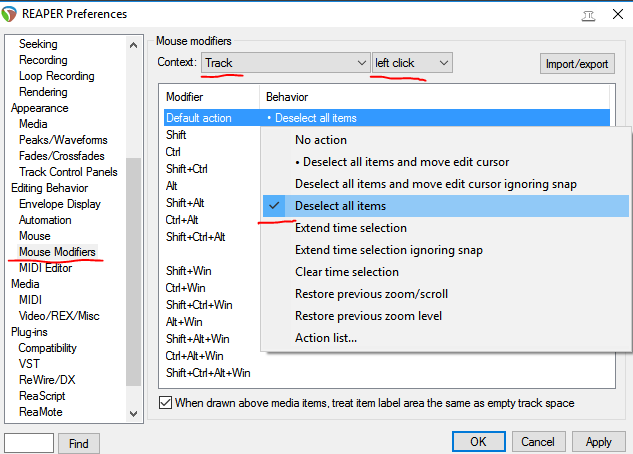Open MIDI Editor in the preferences tree
The height and width of the screenshot is (454, 633).
point(45,268)
